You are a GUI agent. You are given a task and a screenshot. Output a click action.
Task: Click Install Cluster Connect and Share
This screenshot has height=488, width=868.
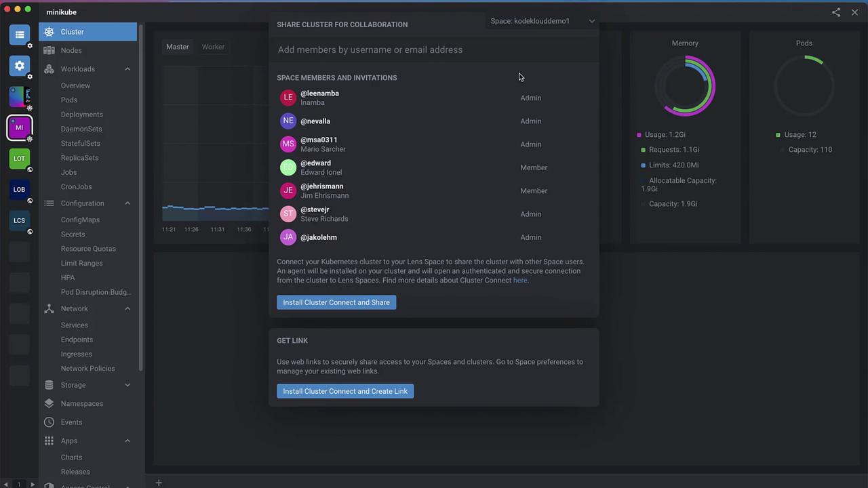pos(336,302)
